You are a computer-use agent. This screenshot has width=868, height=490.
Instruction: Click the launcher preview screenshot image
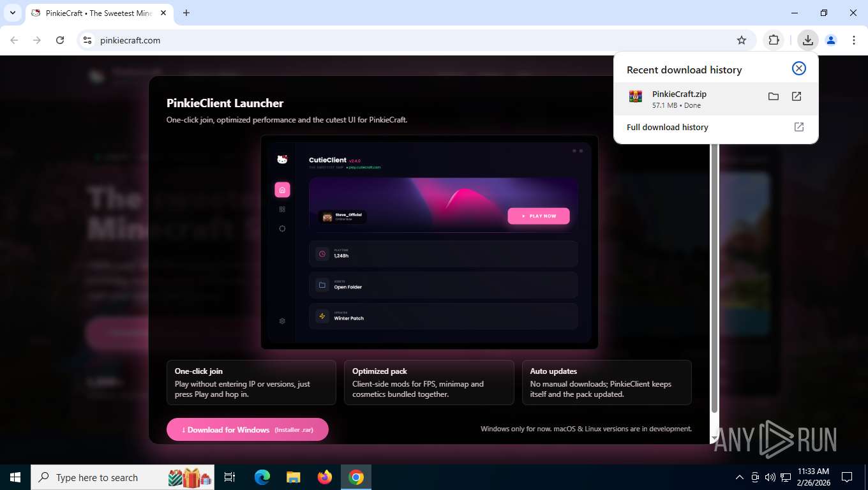tap(429, 242)
